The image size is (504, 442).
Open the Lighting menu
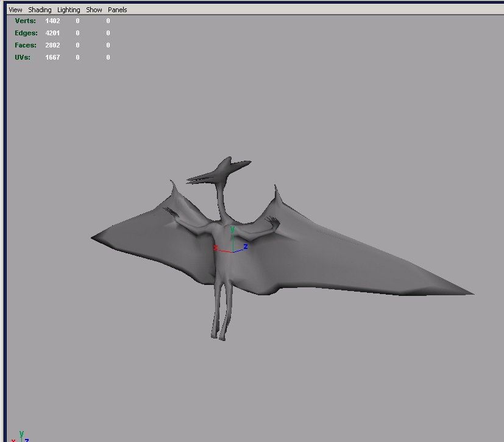point(68,10)
